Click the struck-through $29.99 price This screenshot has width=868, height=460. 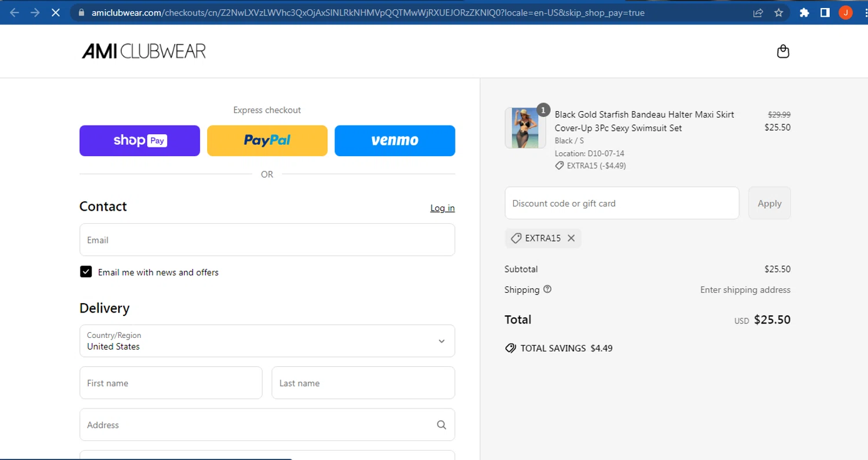[779, 115]
